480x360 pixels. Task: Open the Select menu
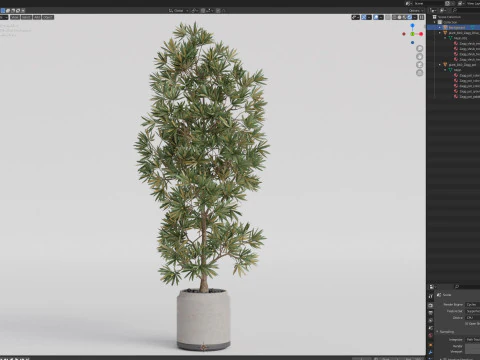coord(26,17)
